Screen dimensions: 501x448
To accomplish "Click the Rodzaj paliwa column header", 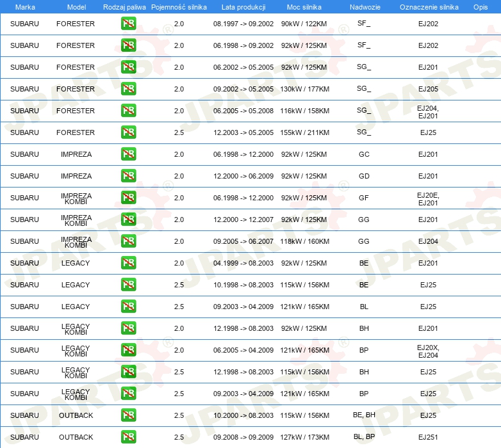I will click(x=124, y=7).
